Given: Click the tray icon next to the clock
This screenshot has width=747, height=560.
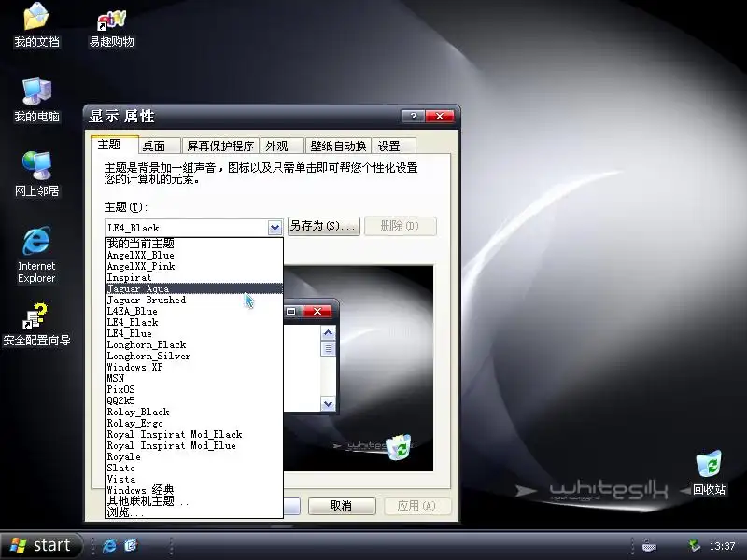Looking at the screenshot, I should pos(694,545).
